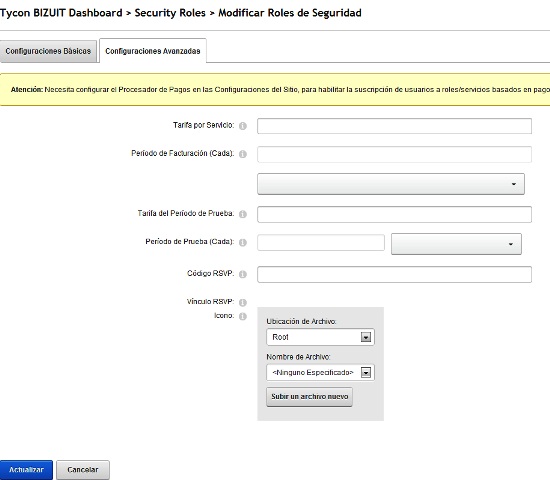Click info icon beside Código RSVP
The width and height of the screenshot is (550, 480).
click(243, 274)
